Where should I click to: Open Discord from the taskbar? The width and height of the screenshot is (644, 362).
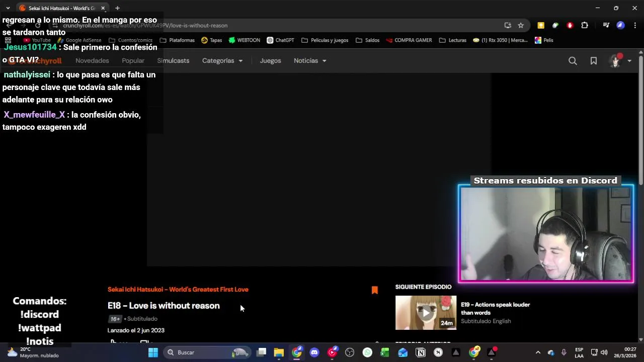click(x=314, y=352)
